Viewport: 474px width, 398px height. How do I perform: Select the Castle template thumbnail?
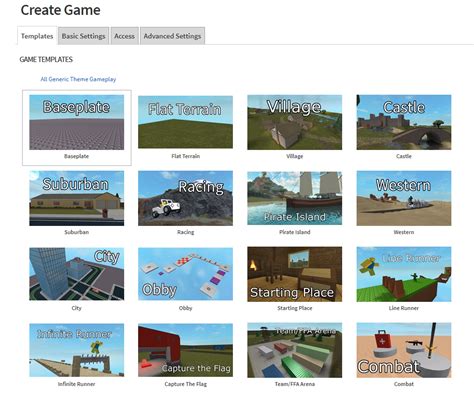pyautogui.click(x=404, y=122)
